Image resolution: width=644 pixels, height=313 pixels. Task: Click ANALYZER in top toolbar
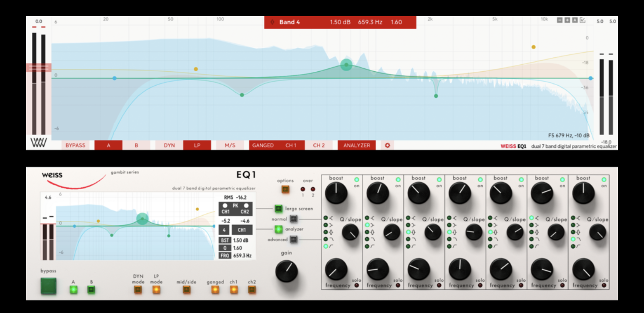pos(357,145)
